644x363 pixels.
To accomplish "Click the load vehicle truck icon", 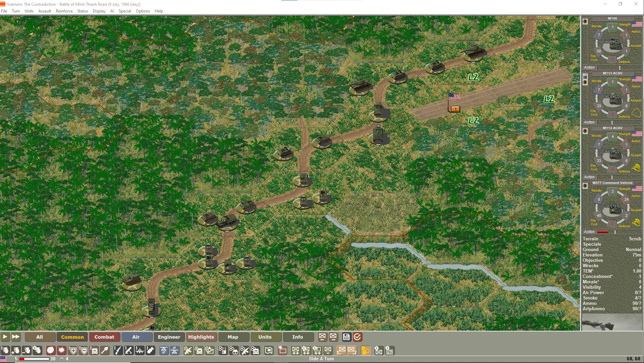I will click(94, 351).
